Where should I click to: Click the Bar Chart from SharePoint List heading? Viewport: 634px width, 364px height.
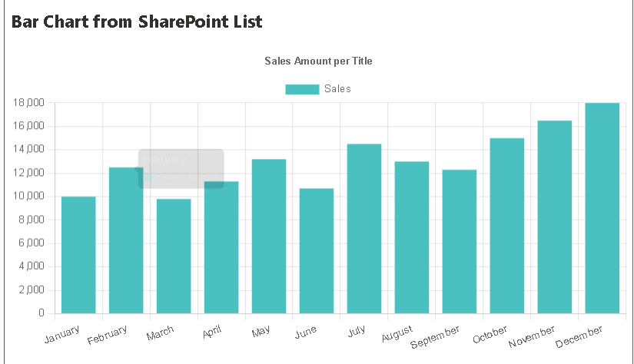point(137,22)
